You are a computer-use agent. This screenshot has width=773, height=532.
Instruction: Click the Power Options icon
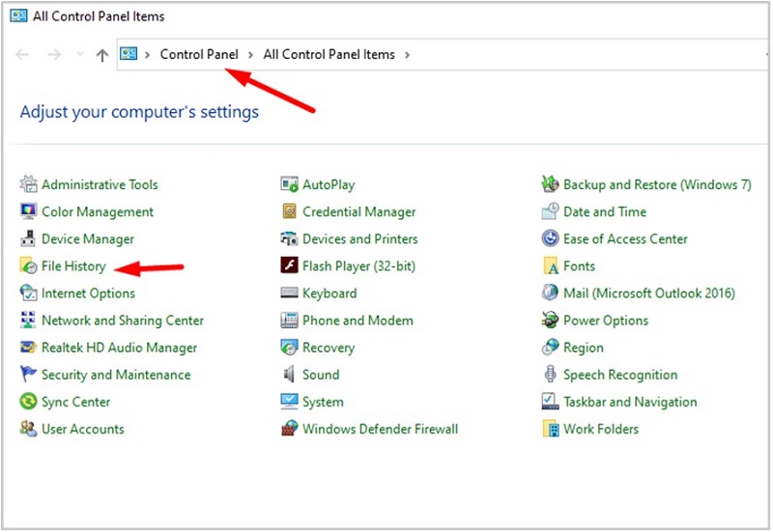(550, 321)
